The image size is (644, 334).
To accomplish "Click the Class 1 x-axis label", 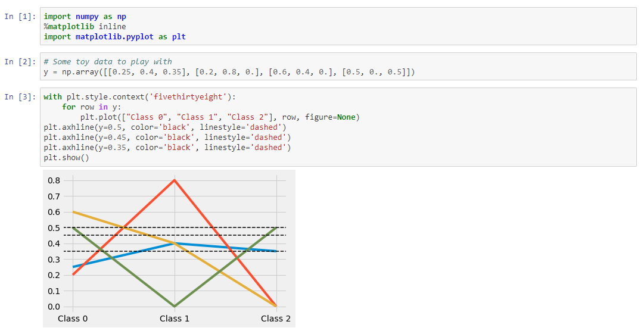I will [175, 319].
